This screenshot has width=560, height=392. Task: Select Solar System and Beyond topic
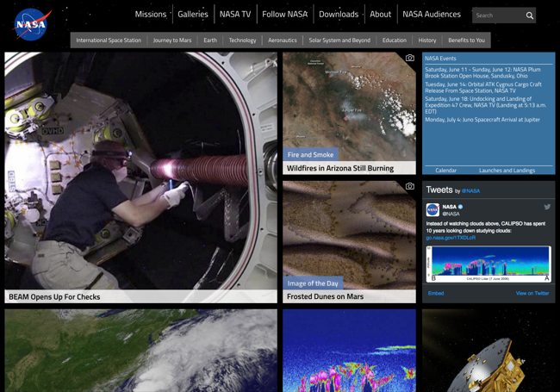[339, 40]
